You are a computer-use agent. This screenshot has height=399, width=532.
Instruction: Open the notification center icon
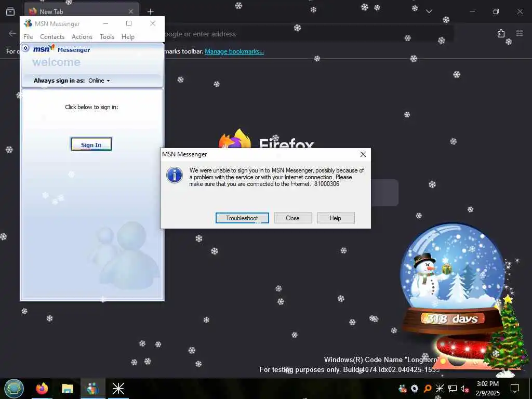[515, 389]
